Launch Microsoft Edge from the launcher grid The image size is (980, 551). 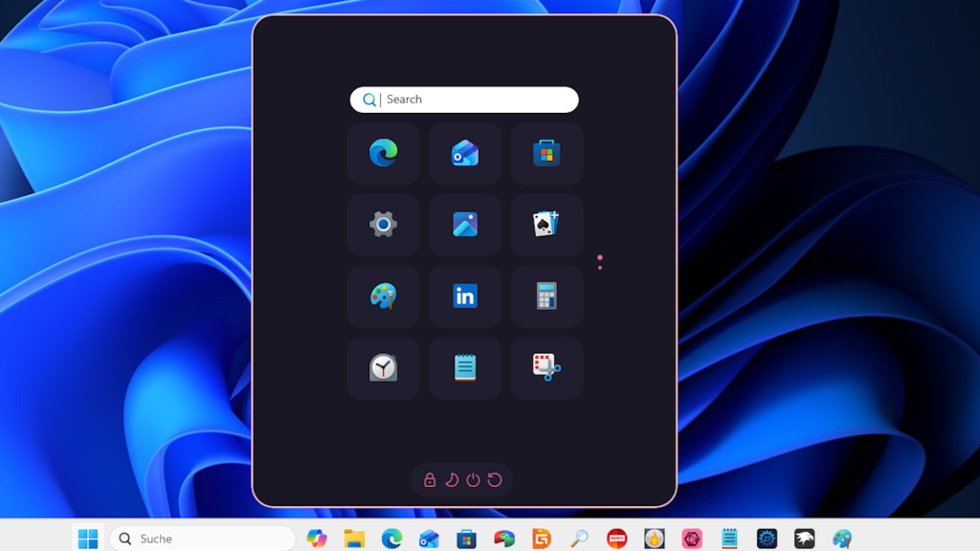(x=383, y=153)
